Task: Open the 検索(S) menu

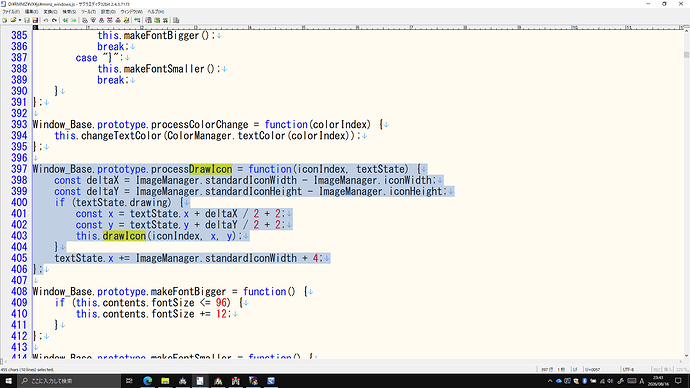Action: (69, 12)
